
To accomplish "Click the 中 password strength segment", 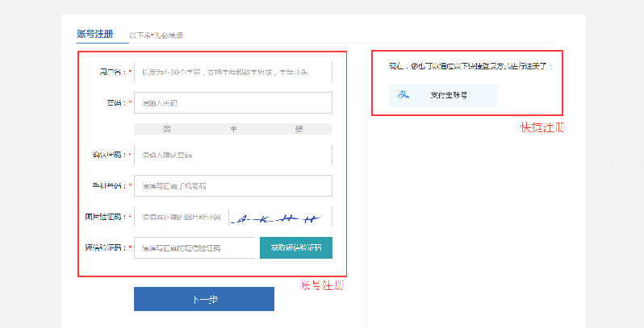I will click(233, 128).
